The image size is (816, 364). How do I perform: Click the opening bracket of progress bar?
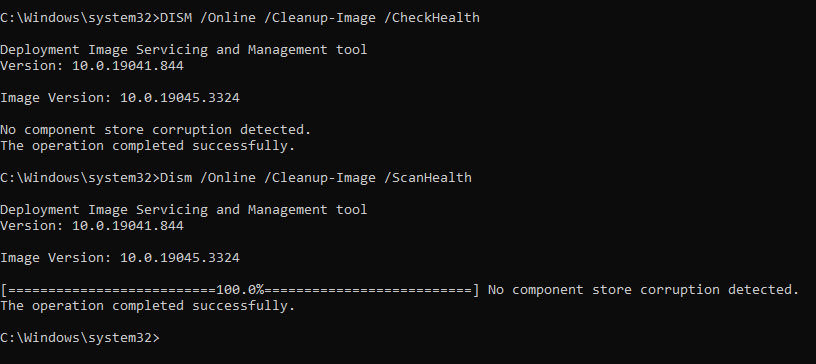(4, 290)
